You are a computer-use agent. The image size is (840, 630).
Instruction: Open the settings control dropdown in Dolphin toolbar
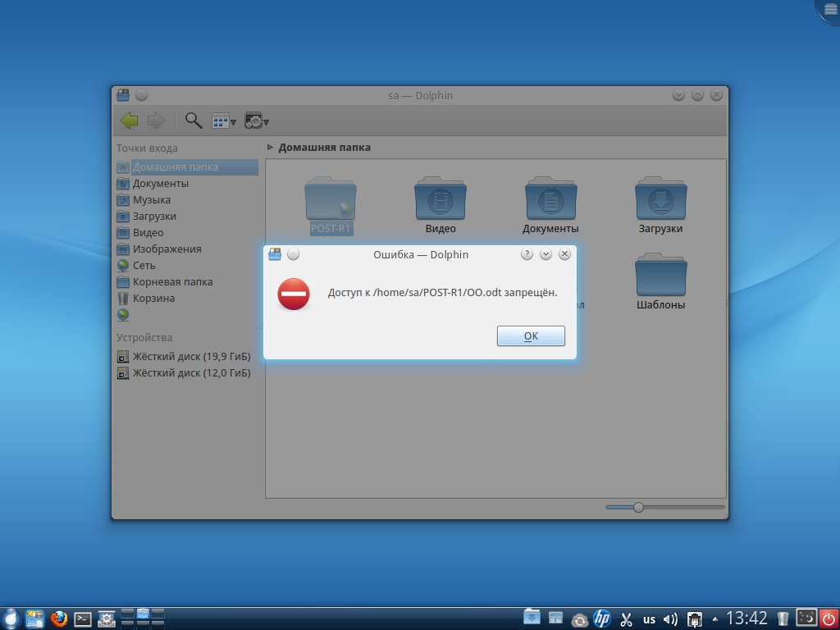pos(257,121)
